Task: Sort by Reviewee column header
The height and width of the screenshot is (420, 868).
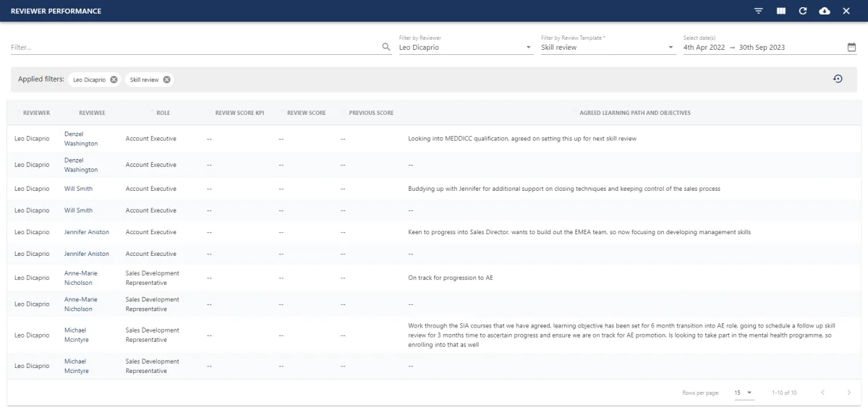Action: tap(92, 113)
